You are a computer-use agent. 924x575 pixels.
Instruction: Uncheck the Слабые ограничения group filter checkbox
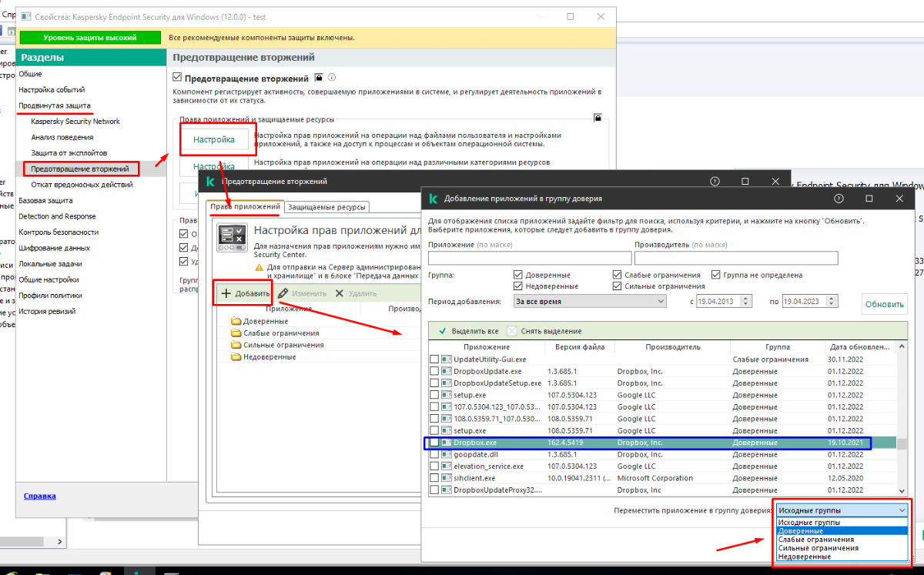(618, 275)
